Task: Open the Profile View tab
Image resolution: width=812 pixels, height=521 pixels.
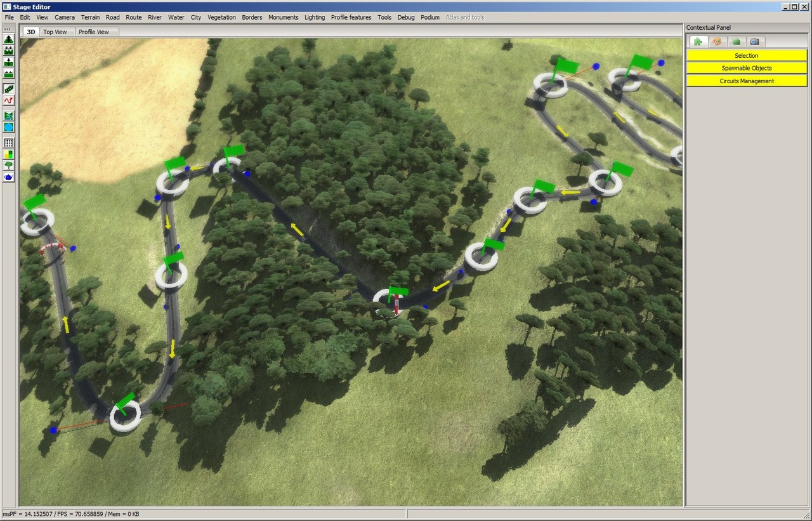Action: pyautogui.click(x=93, y=32)
